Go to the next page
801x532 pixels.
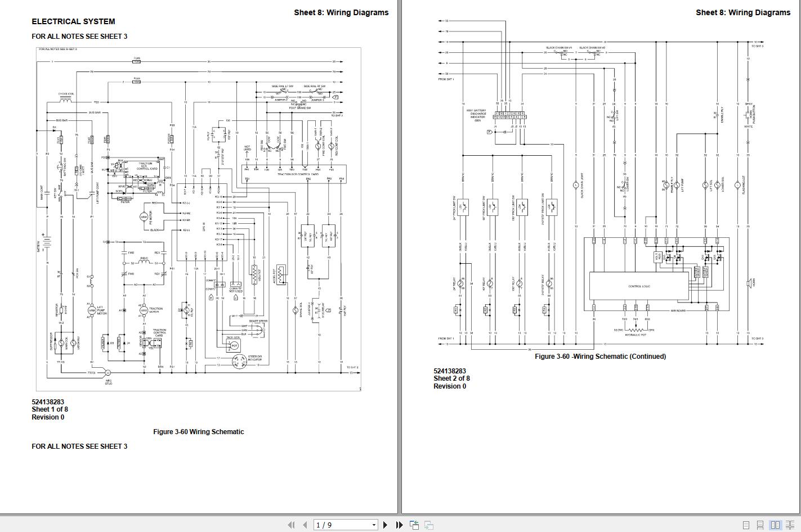pyautogui.click(x=385, y=525)
